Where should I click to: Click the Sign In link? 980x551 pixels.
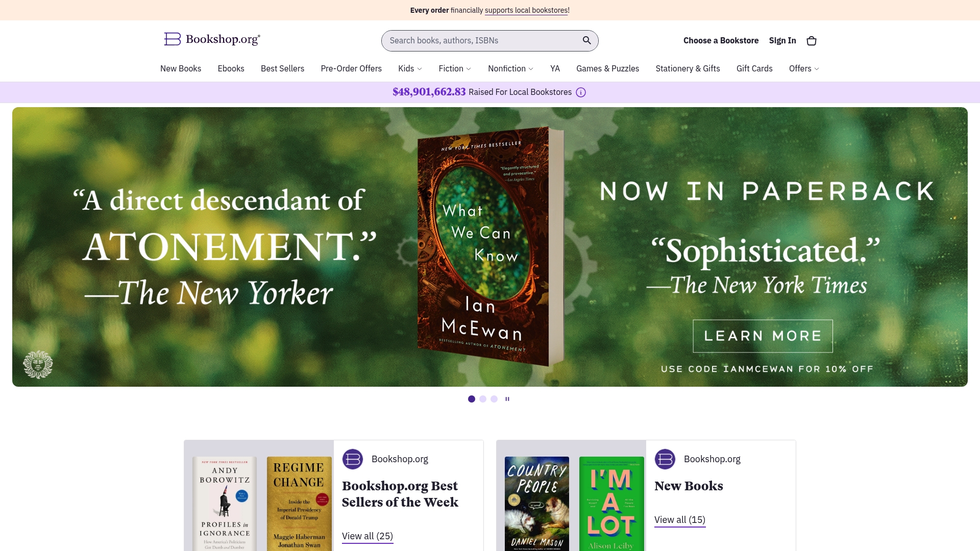pyautogui.click(x=782, y=40)
